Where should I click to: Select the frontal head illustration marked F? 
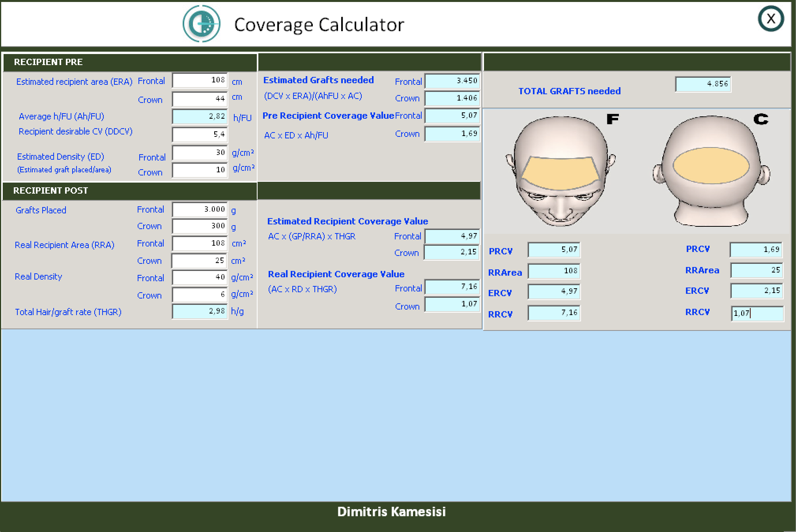pyautogui.click(x=560, y=171)
